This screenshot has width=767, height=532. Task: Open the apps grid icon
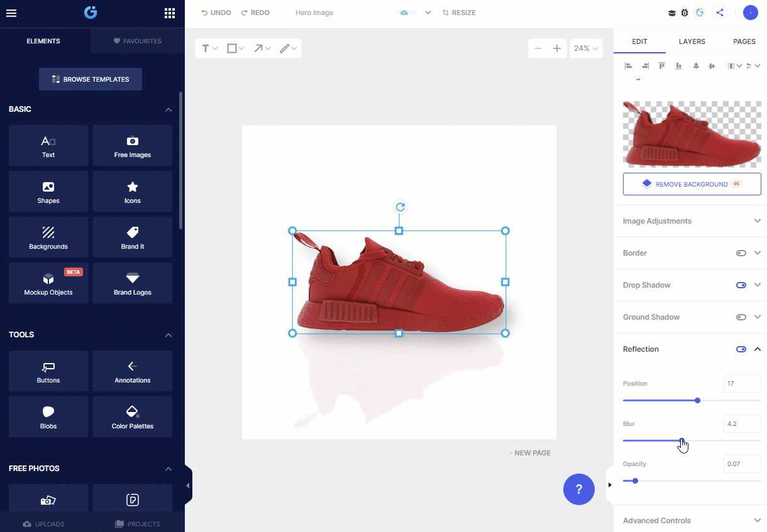pyautogui.click(x=170, y=13)
